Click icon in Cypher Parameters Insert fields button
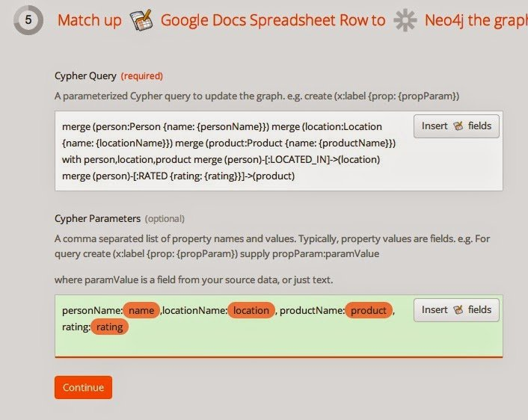This screenshot has width=528, height=420. coord(458,310)
